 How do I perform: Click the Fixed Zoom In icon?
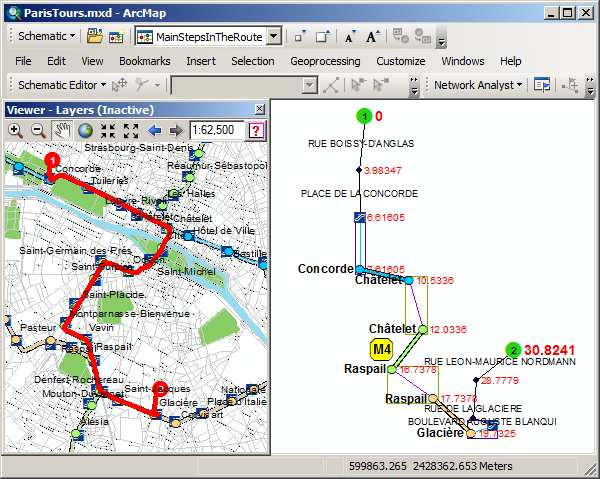click(108, 131)
